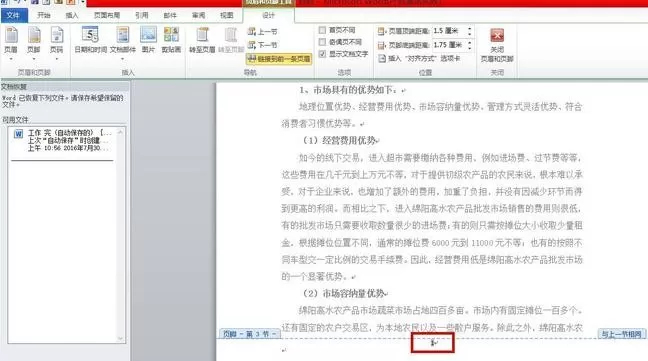Expand the 文档部件 (Quick Parts) menu
Image resolution: width=648 pixels, height=361 pixels.
pos(123,43)
